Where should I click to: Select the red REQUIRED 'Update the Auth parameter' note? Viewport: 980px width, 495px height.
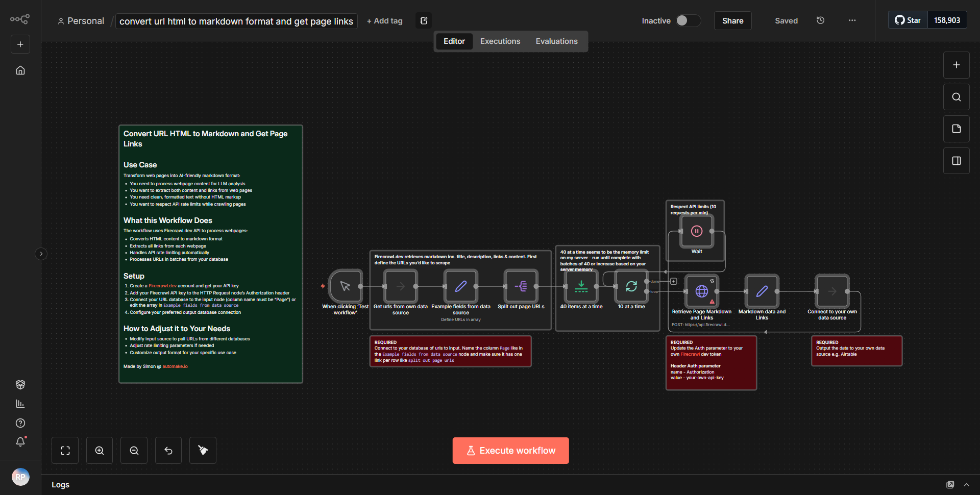pyautogui.click(x=711, y=363)
